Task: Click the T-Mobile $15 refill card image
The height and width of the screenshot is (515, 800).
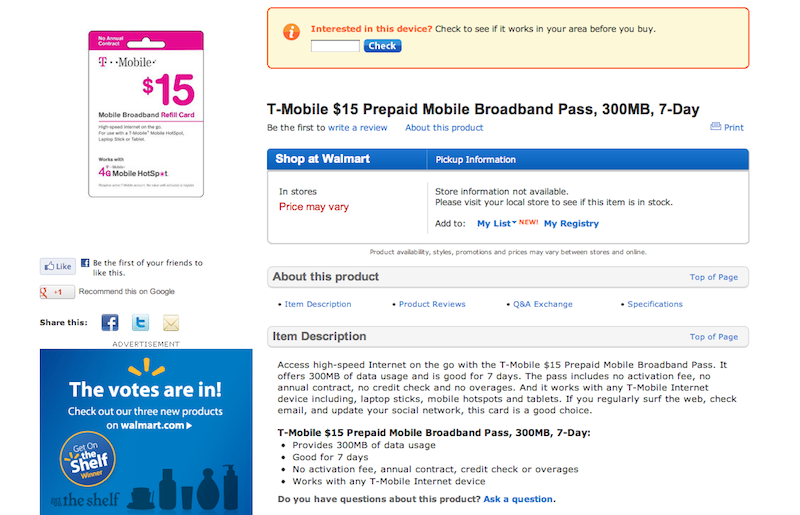Action: click(146, 114)
